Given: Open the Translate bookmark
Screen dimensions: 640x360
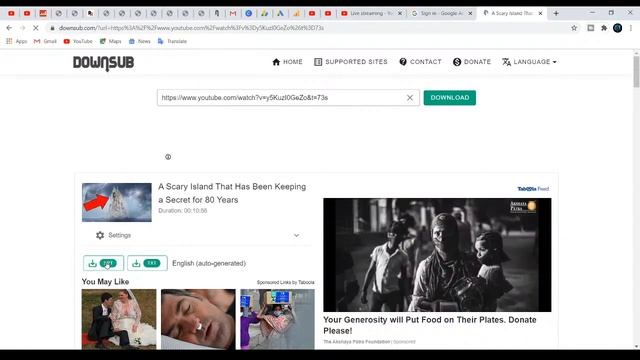Looking at the screenshot, I should point(172,41).
